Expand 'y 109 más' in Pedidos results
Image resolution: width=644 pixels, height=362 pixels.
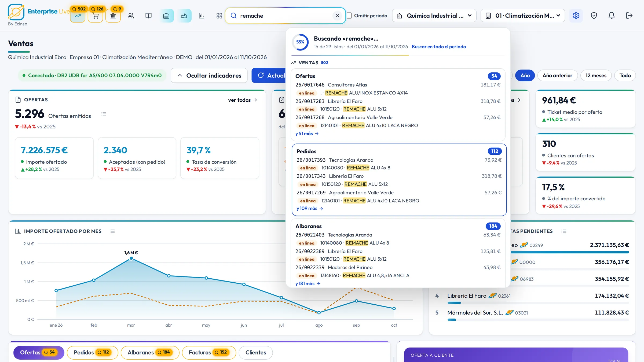coord(310,208)
